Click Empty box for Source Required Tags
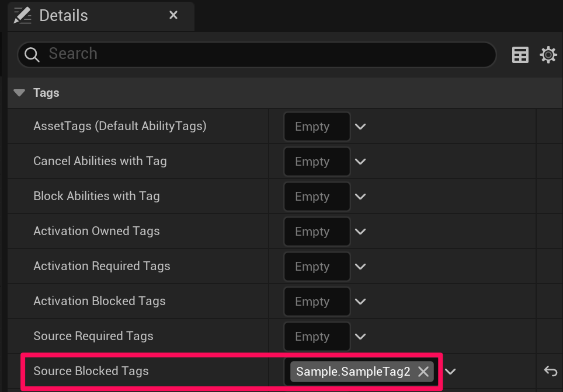563x392 pixels. [317, 337]
